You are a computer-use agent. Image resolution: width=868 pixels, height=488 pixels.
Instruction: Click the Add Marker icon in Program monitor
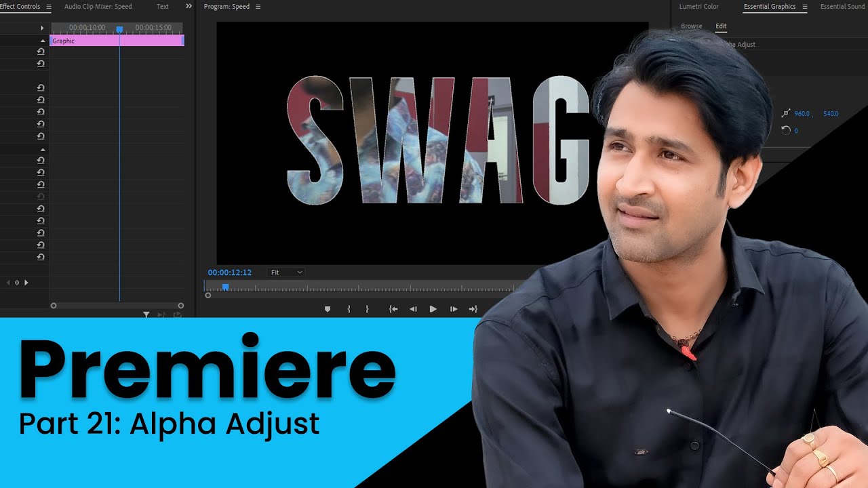[x=328, y=309]
